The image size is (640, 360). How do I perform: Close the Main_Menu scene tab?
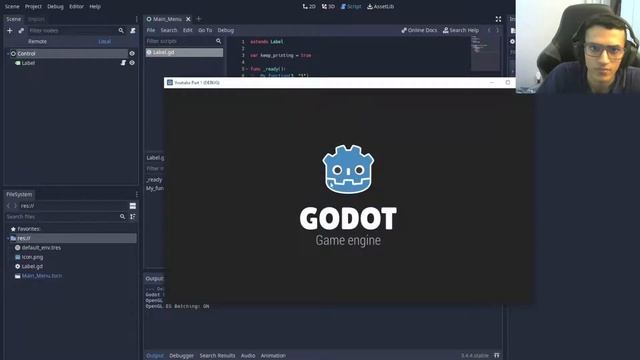click(x=188, y=19)
